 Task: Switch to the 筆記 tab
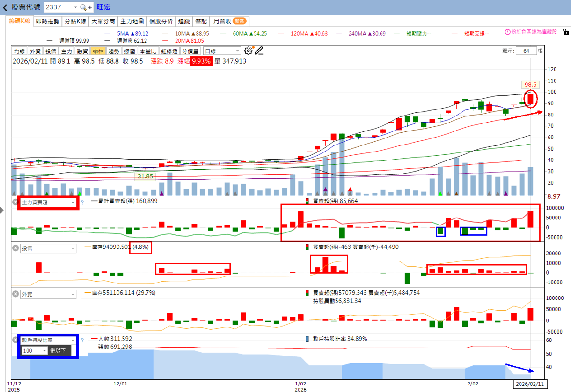click(x=201, y=21)
